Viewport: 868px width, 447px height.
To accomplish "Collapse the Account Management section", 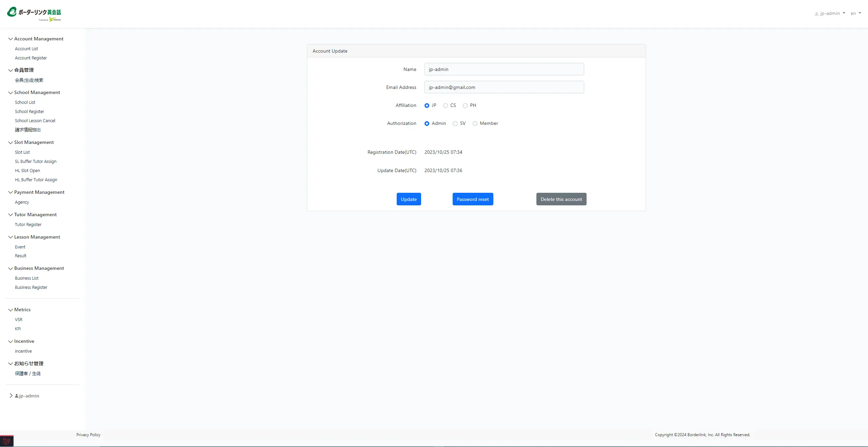I will (x=11, y=39).
